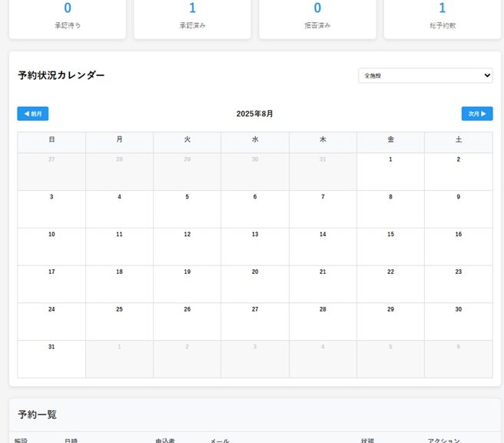The image size is (504, 443).
Task: Select August 13 in the calendar
Action: tap(255, 247)
